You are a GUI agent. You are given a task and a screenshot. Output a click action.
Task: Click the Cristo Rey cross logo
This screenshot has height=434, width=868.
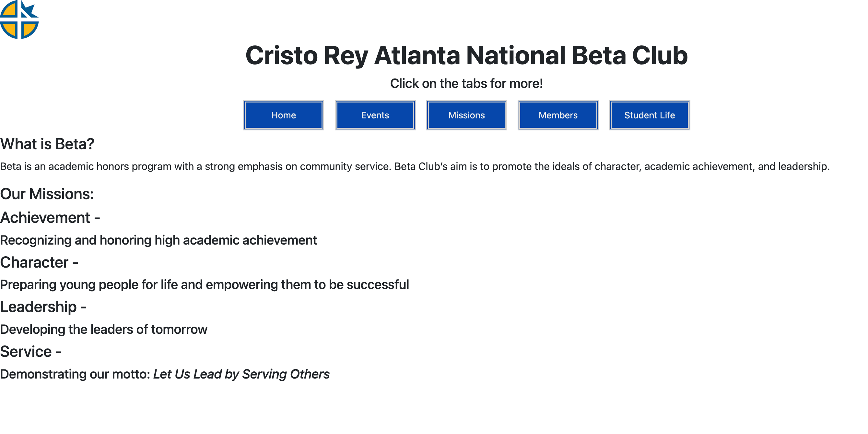pos(19,19)
